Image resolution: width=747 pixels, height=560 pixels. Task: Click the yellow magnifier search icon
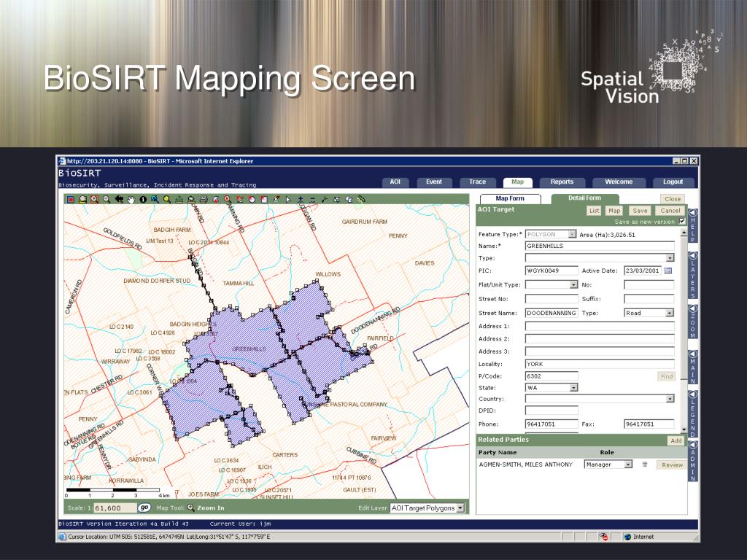[167, 200]
